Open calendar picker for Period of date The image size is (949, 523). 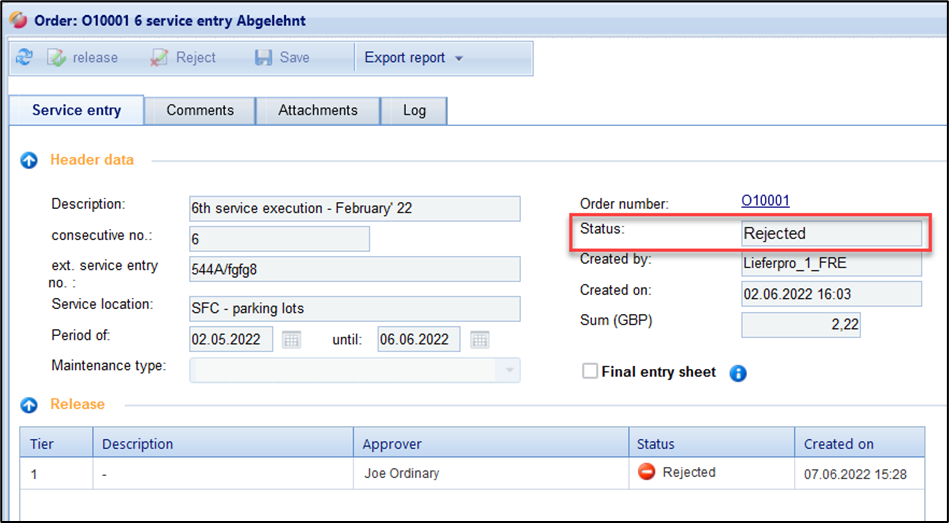(x=291, y=340)
